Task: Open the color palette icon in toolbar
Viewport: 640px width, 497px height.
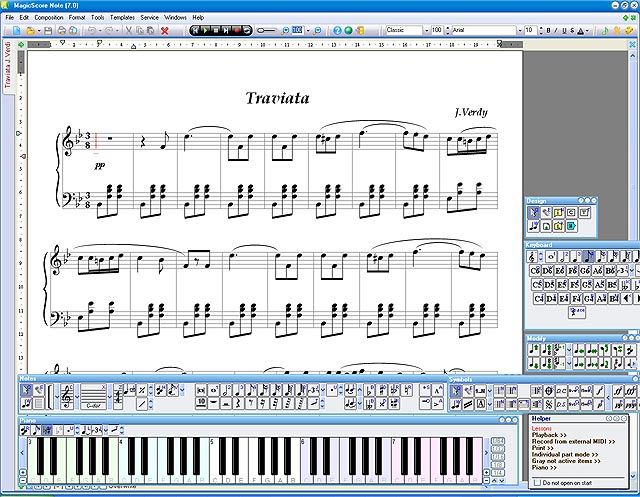Action: [x=628, y=31]
